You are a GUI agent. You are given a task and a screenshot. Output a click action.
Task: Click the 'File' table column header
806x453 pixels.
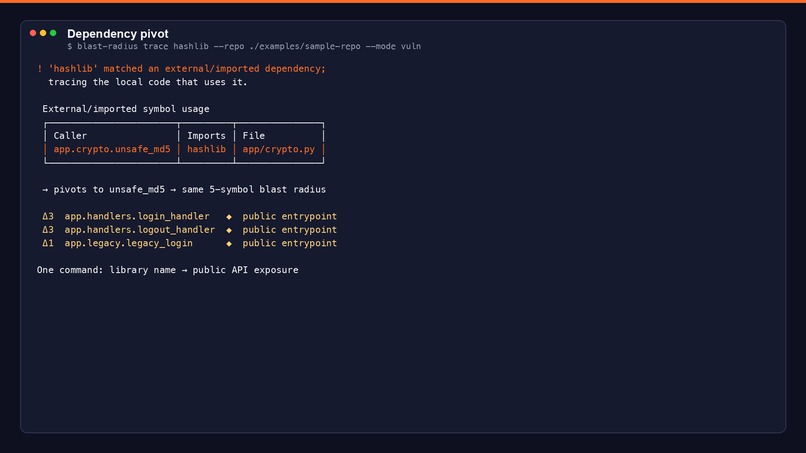254,136
